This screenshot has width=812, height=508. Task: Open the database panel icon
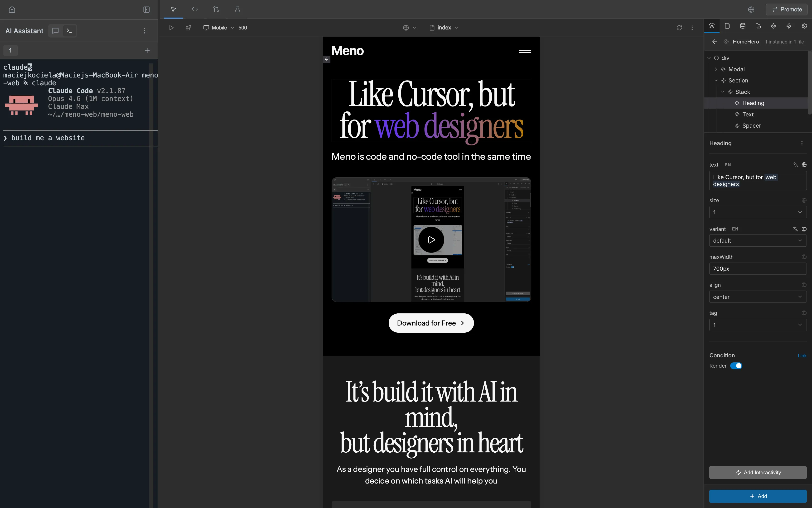point(742,26)
